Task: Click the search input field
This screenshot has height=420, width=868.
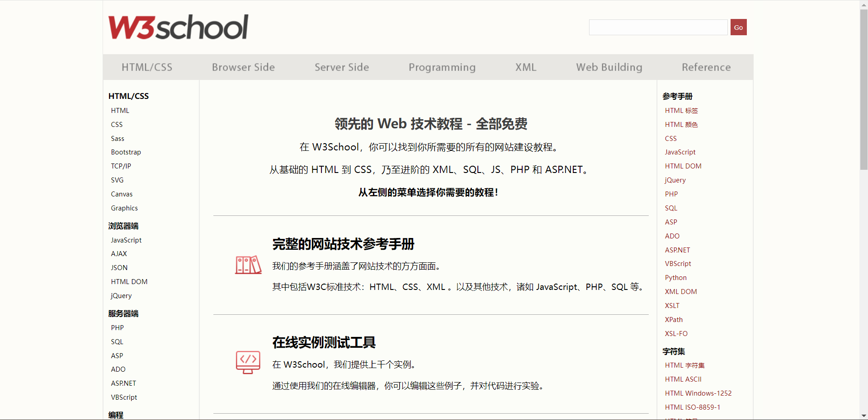Action: (658, 27)
